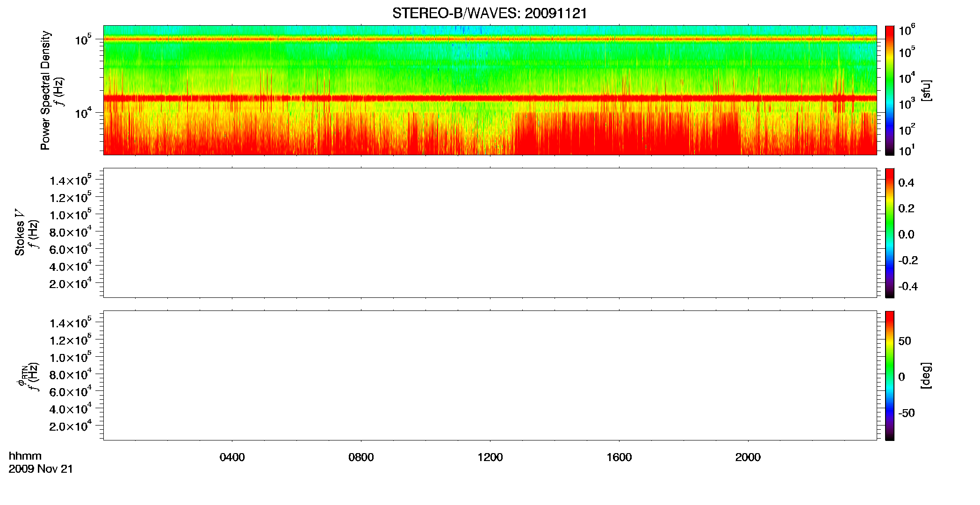Click the Stokes V color bar

(x=889, y=233)
